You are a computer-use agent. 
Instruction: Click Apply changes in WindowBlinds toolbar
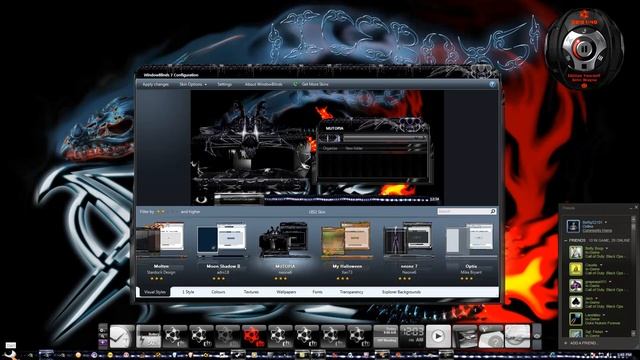pos(156,84)
